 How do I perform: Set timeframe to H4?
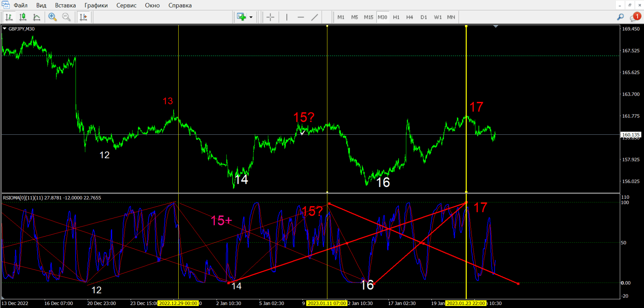pyautogui.click(x=410, y=17)
